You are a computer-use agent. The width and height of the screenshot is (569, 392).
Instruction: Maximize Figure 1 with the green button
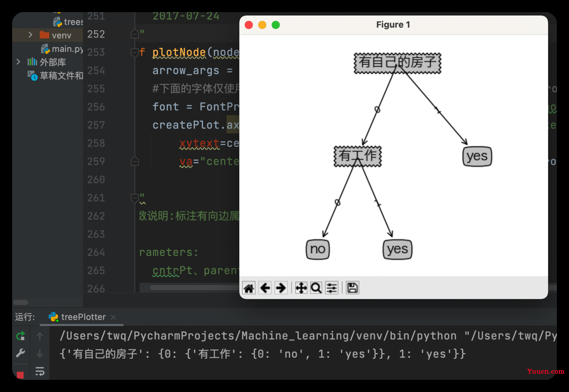pos(276,25)
